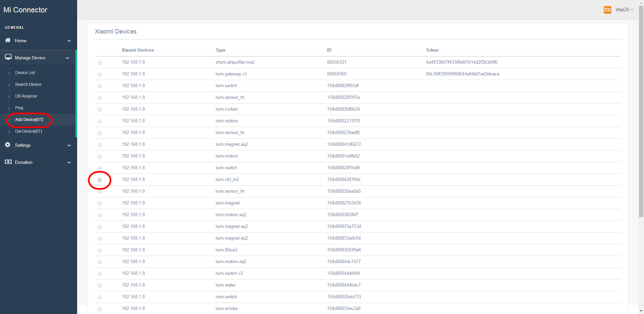Click the Home house icon in sidebar
This screenshot has height=314, width=644.
pyautogui.click(x=8, y=40)
